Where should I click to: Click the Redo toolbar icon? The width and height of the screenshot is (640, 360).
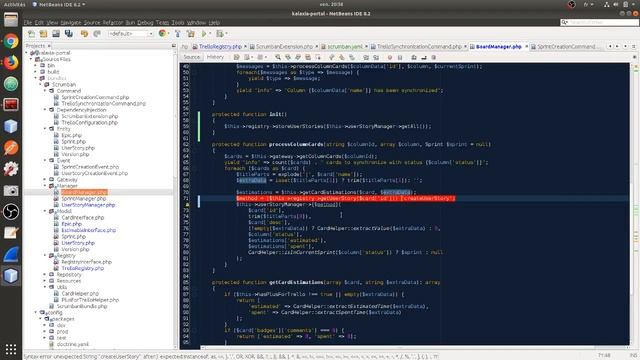[x=97, y=34]
